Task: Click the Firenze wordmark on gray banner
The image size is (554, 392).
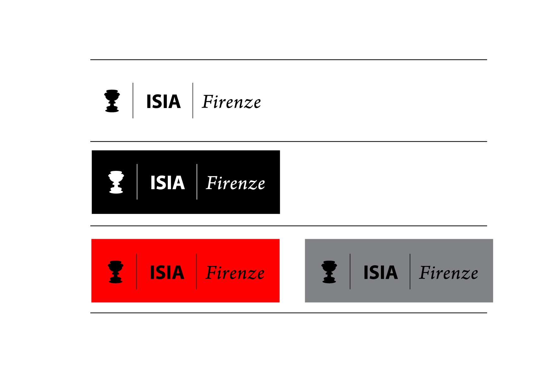Action: pyautogui.click(x=449, y=273)
